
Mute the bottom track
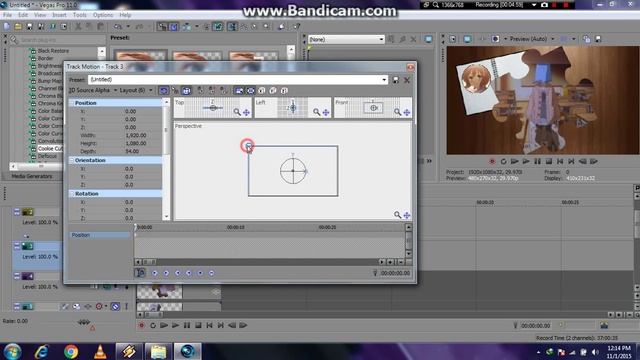click(116, 306)
